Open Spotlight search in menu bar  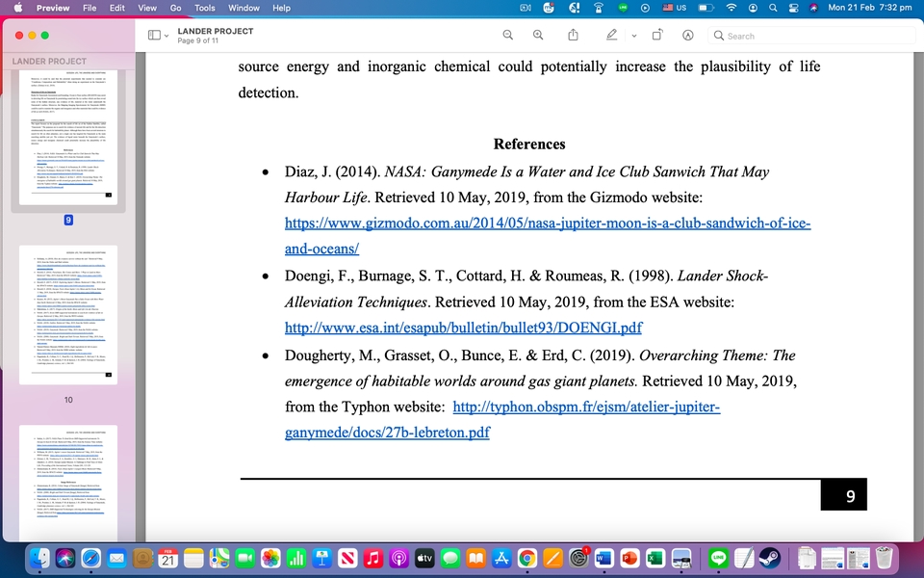pyautogui.click(x=773, y=8)
